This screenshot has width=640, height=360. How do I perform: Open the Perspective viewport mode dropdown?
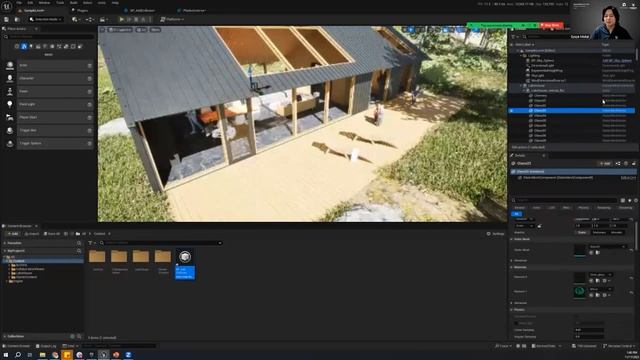pos(120,30)
